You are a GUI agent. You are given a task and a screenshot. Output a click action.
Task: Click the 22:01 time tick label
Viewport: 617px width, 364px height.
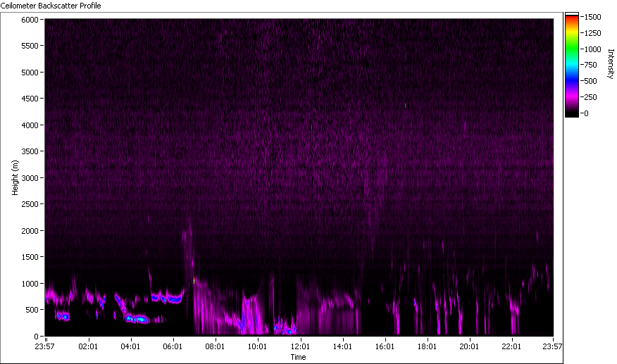pyautogui.click(x=511, y=346)
